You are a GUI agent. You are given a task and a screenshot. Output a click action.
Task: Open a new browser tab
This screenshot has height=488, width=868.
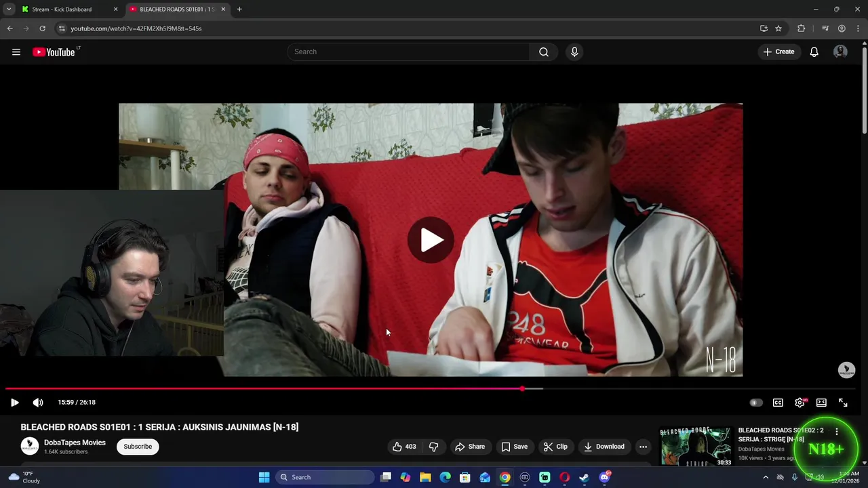239,9
